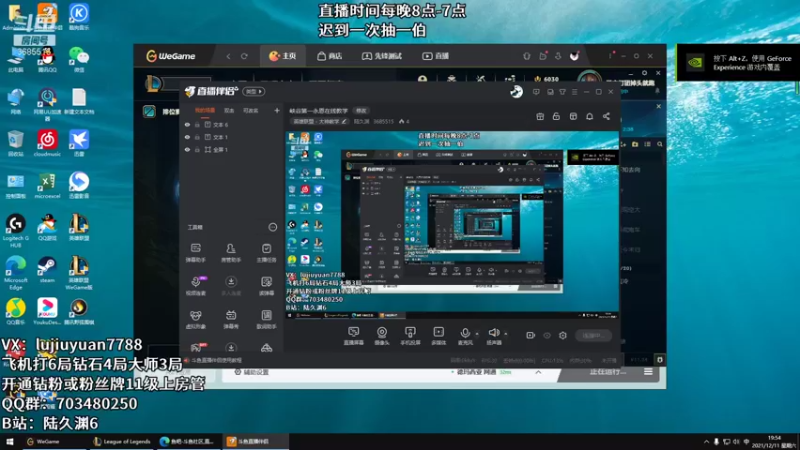Click the 虚拟形象 bear face tool
This screenshot has width=800, height=450.
point(195,319)
